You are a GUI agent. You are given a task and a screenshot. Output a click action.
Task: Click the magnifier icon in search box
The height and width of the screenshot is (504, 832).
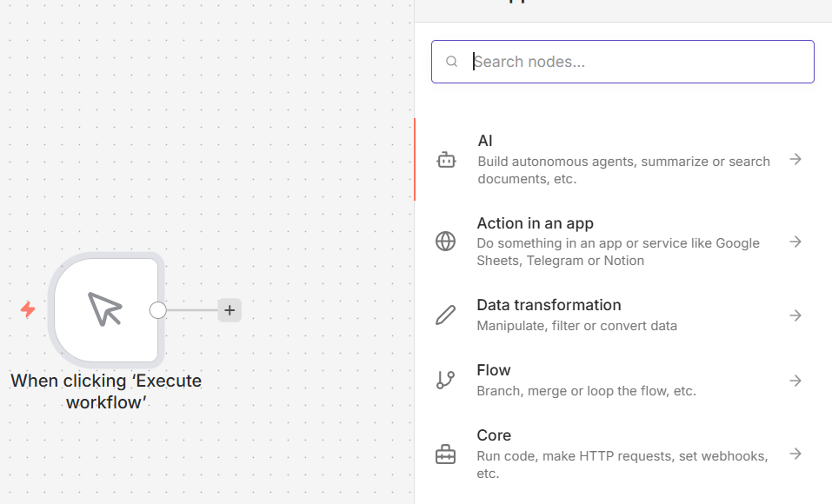point(451,62)
